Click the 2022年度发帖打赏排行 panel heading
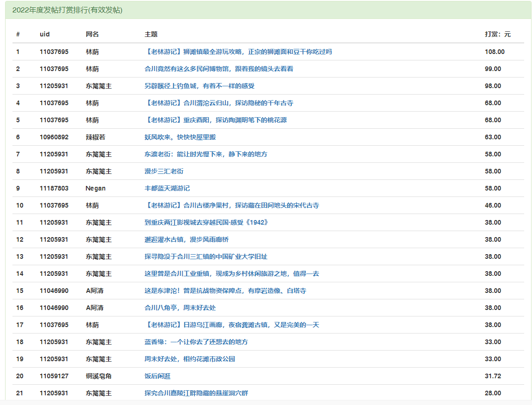The height and width of the screenshot is (405, 532). click(67, 10)
